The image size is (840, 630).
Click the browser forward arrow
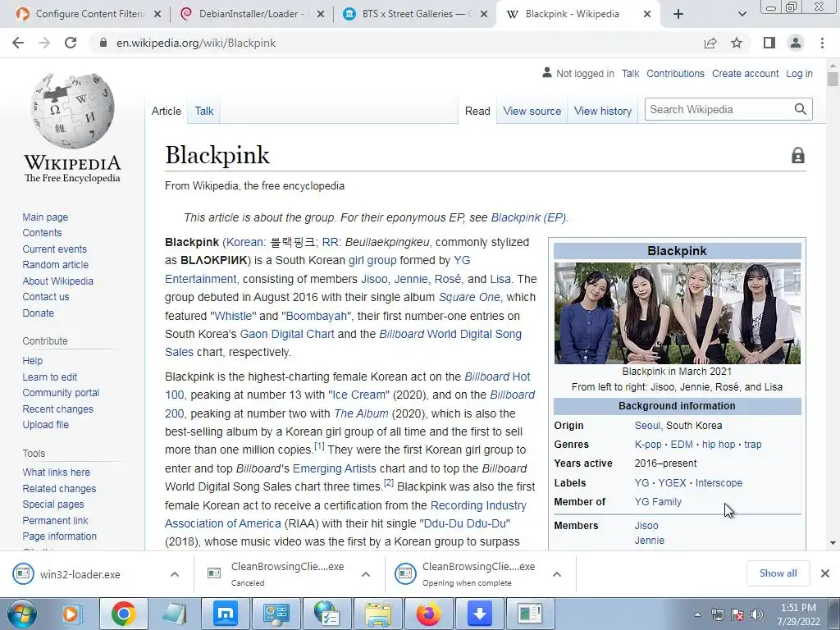pos(44,43)
